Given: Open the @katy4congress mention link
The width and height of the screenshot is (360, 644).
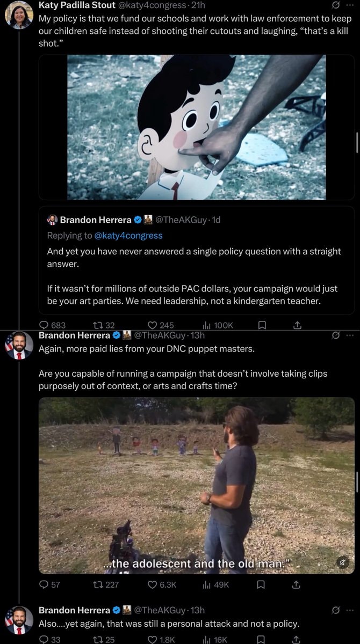Looking at the screenshot, I should tap(128, 235).
